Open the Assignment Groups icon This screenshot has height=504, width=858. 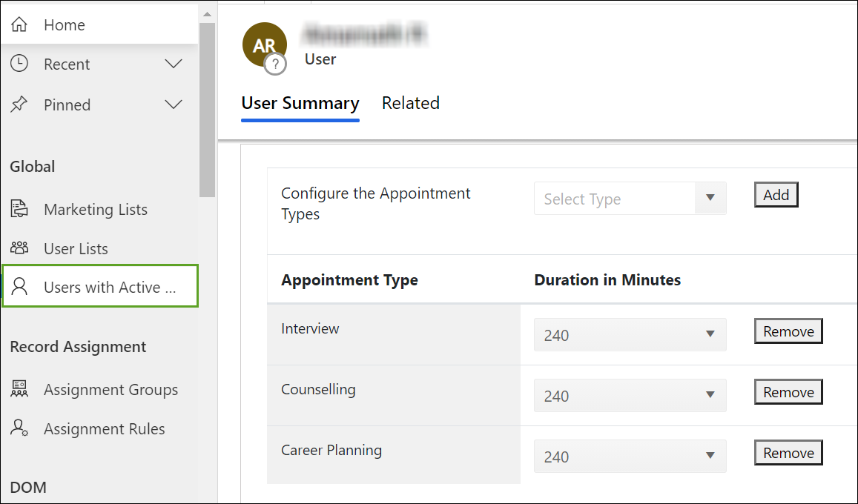pyautogui.click(x=19, y=389)
